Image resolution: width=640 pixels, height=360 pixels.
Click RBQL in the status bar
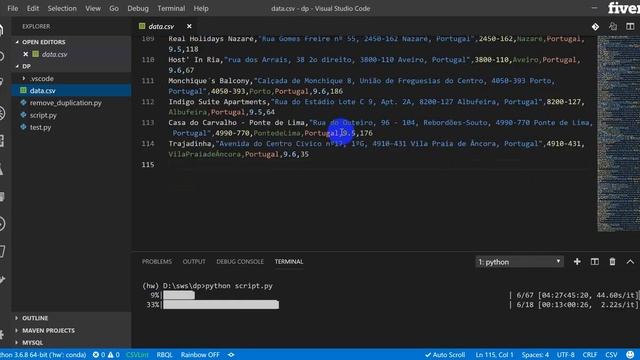[164, 355]
